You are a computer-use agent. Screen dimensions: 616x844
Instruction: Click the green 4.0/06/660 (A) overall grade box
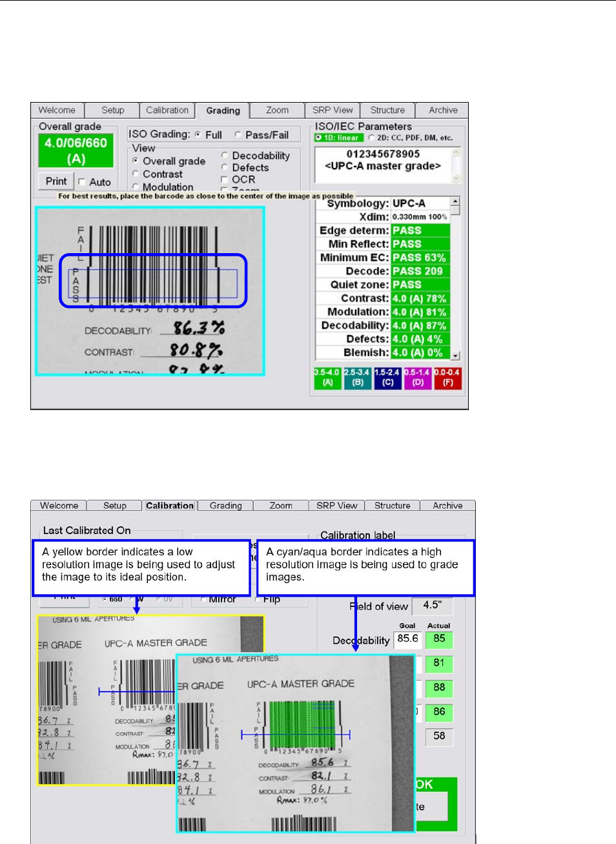[x=76, y=150]
